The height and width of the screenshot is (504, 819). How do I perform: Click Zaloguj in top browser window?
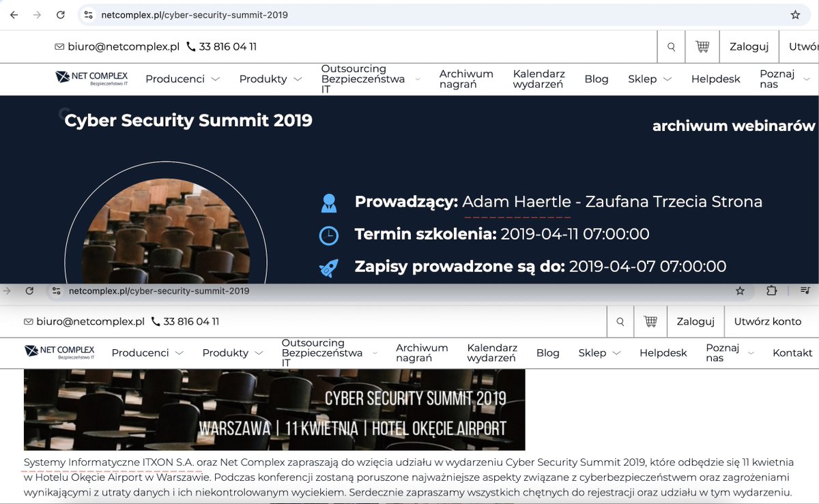point(749,47)
